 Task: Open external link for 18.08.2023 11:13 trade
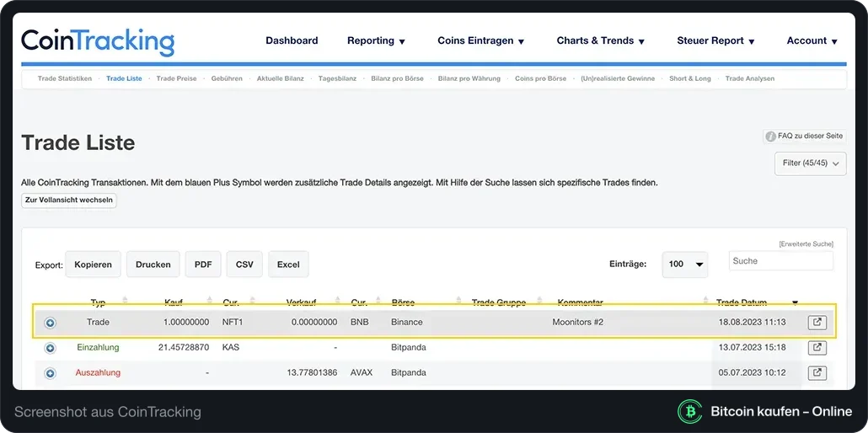[x=817, y=323]
